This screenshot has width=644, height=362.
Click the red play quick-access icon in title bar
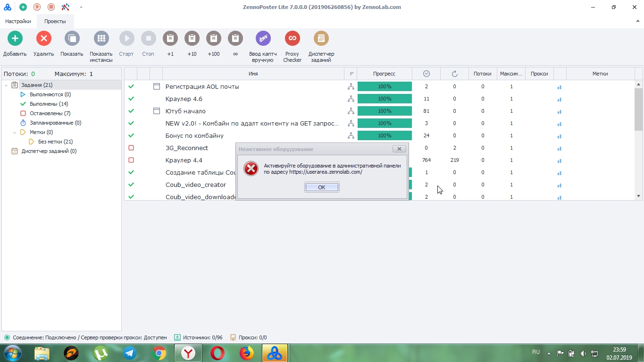coord(37,7)
